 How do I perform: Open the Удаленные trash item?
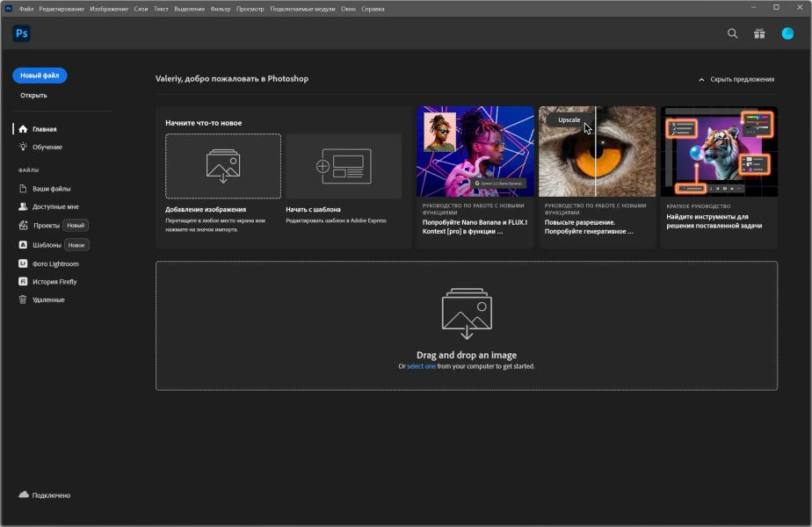[x=47, y=300]
